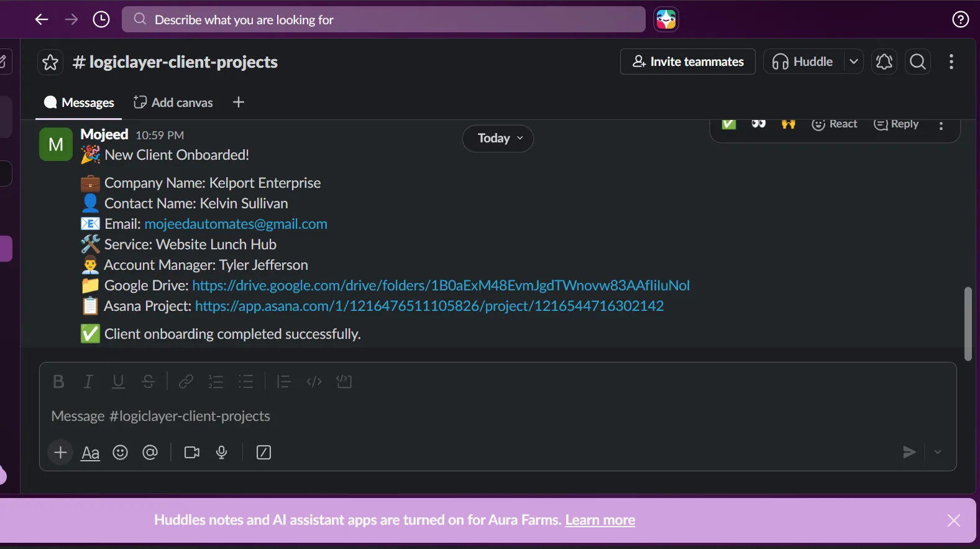Star the logiclayer-client-projects channel
The height and width of the screenshot is (549, 980).
pyautogui.click(x=50, y=62)
